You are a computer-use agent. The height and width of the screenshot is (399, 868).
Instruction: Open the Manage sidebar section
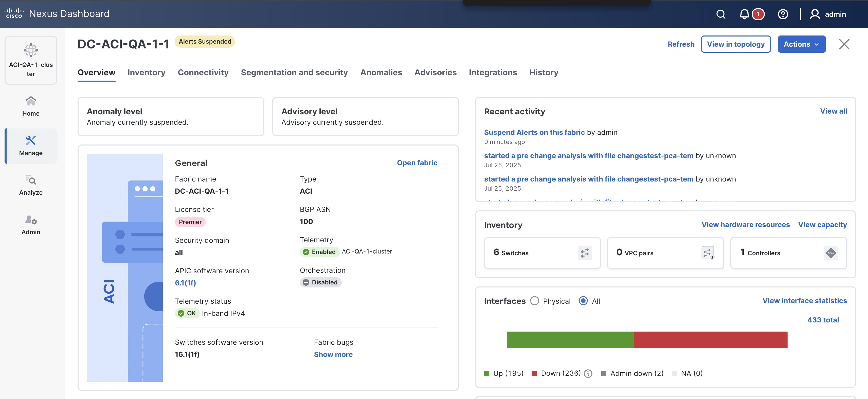31,146
